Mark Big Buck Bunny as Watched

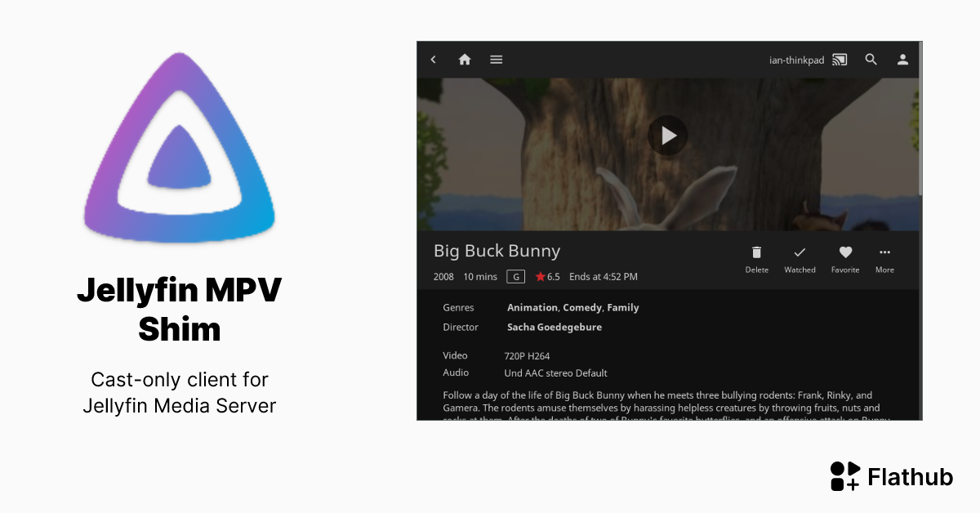pos(800,252)
